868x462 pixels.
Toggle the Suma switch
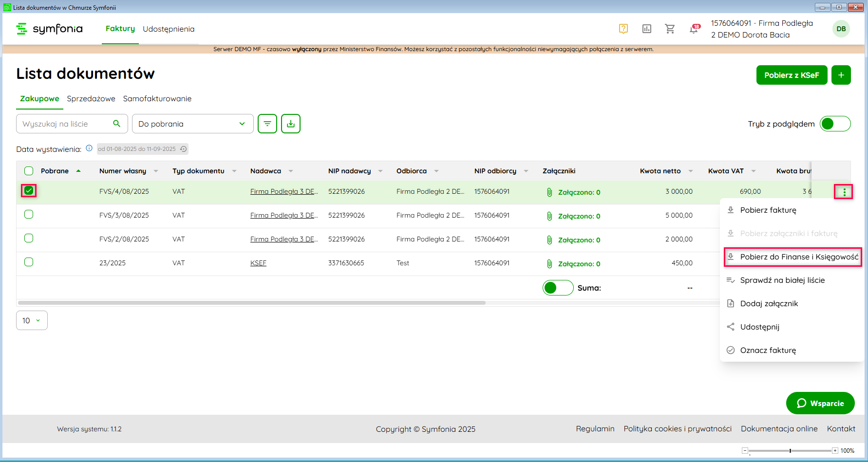click(x=558, y=288)
